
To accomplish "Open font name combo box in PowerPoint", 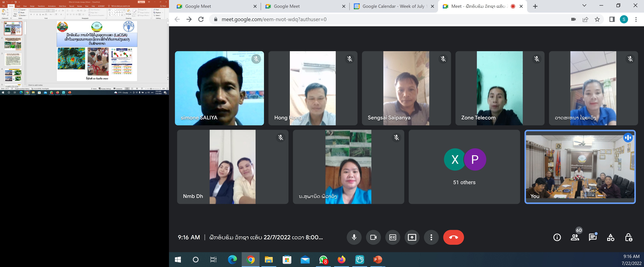I will pyautogui.click(x=39, y=11).
